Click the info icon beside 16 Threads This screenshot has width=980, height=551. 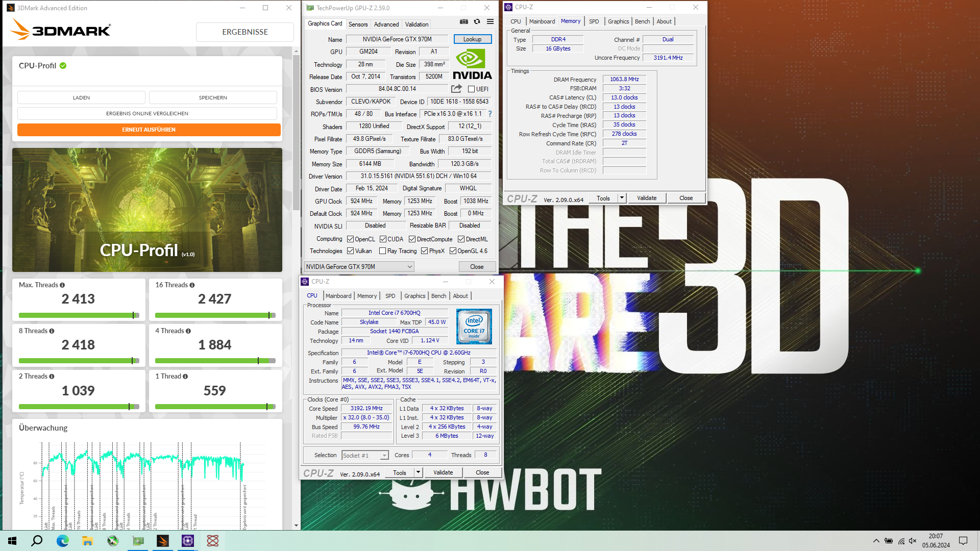click(x=192, y=285)
